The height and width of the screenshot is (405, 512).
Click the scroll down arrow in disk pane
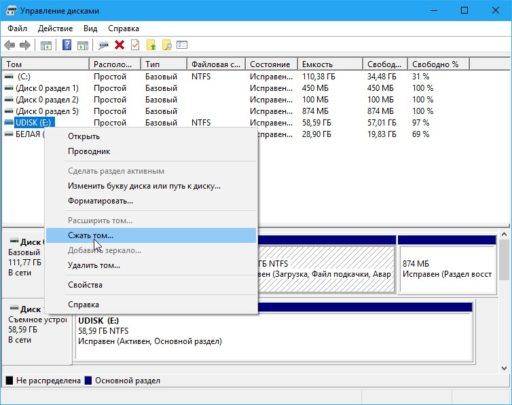tap(504, 368)
